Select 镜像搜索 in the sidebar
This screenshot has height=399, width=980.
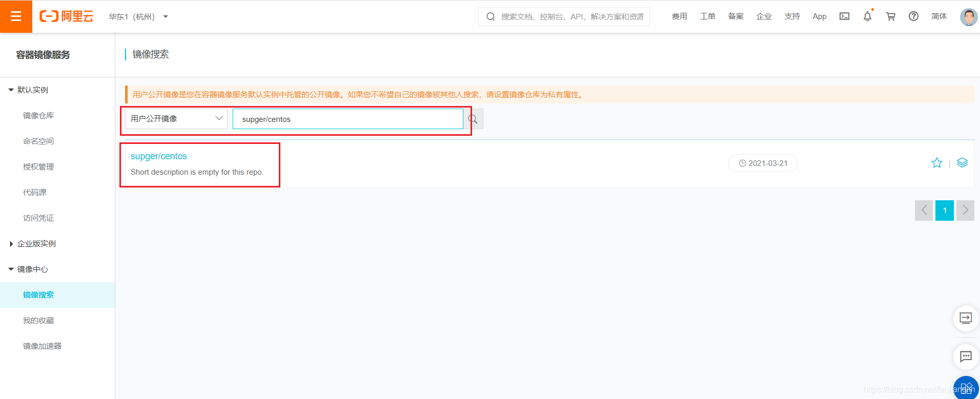click(57, 295)
